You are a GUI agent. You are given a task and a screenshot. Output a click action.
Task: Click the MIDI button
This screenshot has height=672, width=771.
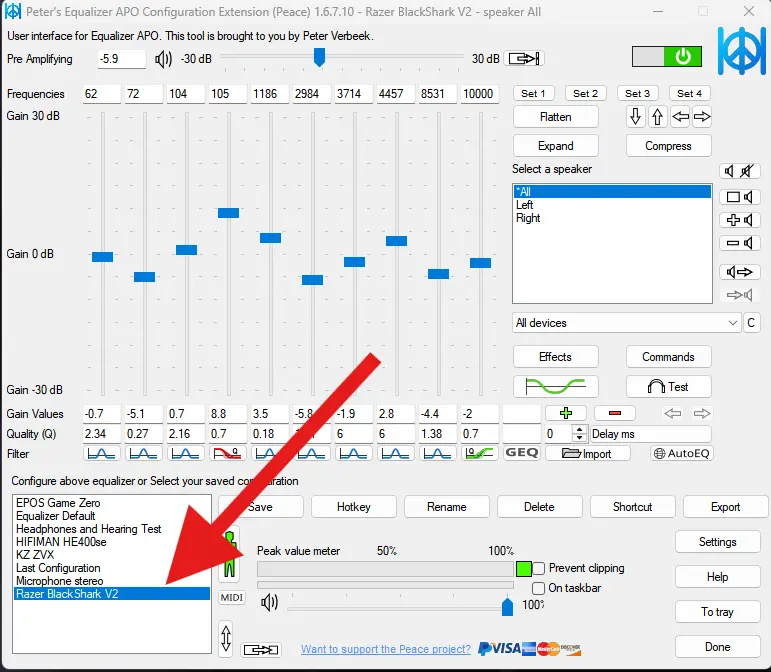click(x=232, y=598)
